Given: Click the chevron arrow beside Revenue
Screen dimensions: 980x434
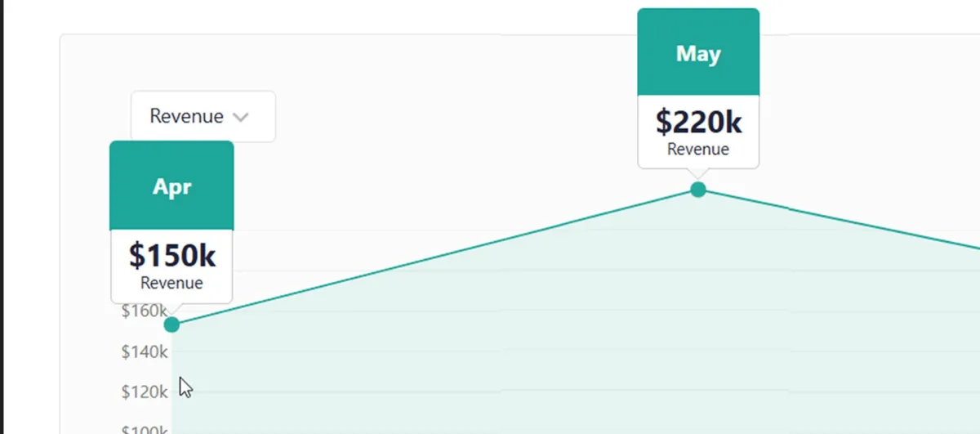Looking at the screenshot, I should tap(240, 118).
